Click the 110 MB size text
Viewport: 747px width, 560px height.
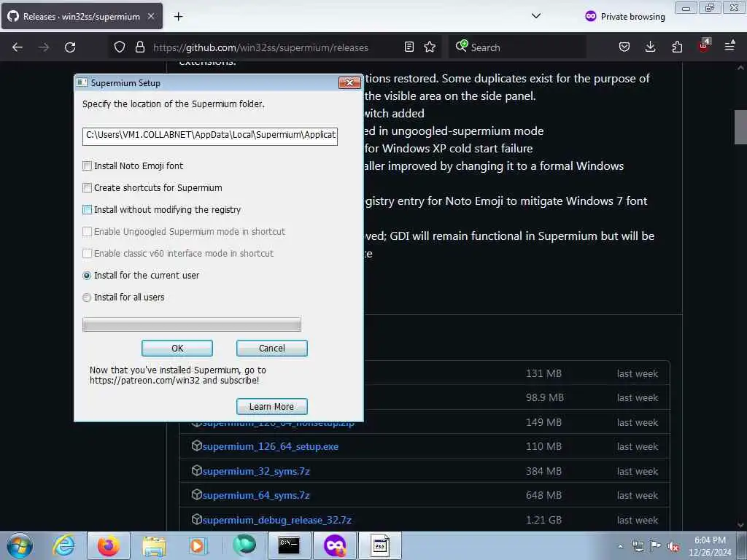[543, 447]
